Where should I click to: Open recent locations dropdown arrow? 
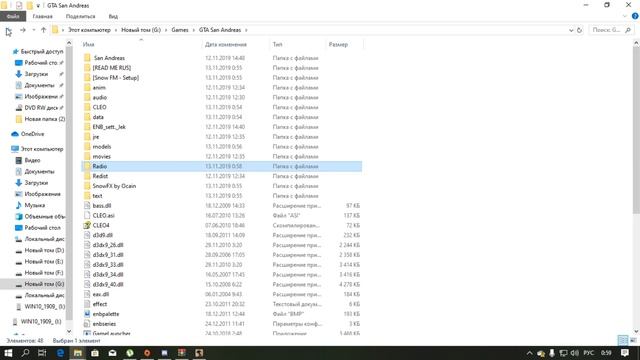34,30
